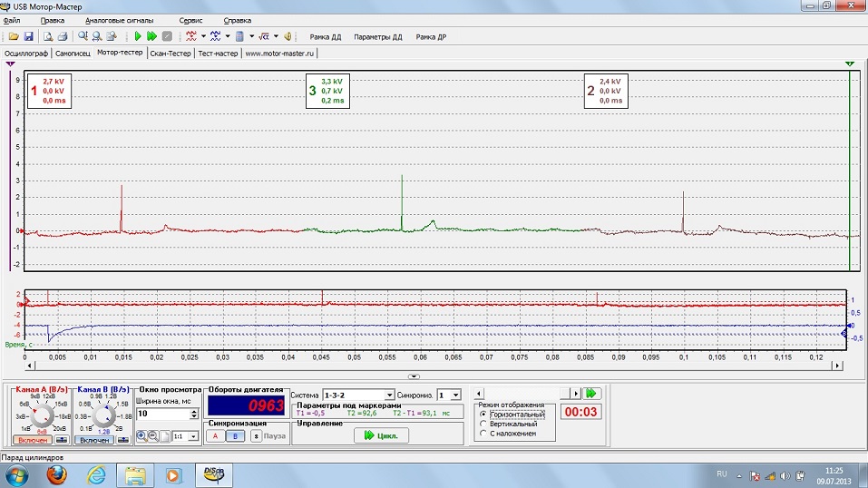This screenshot has height=488, width=868.
Task: Click the red waveform filter toolbar icon
Action: [x=191, y=36]
